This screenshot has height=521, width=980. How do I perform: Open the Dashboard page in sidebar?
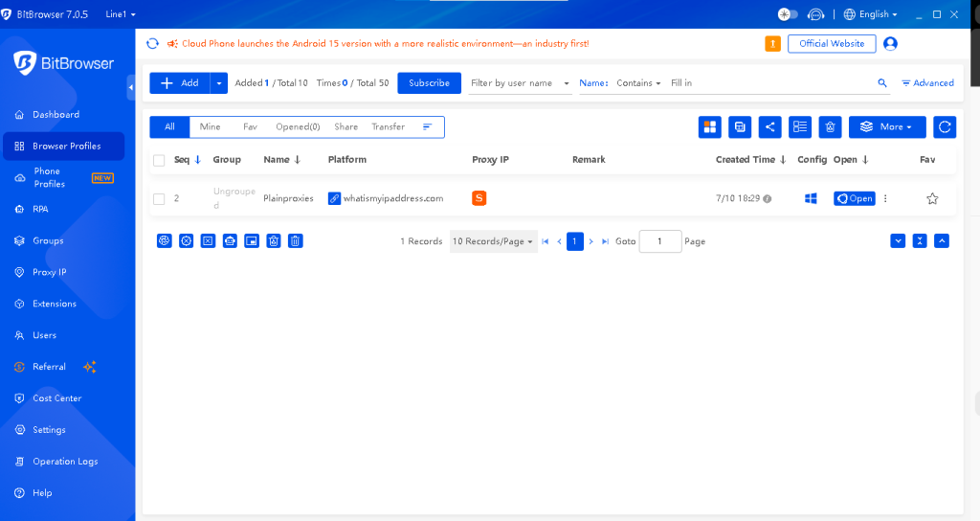tap(56, 115)
